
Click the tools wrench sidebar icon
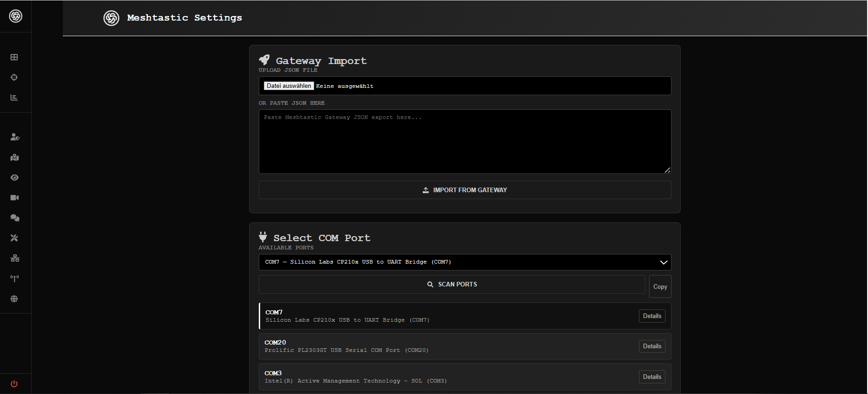[x=15, y=238]
